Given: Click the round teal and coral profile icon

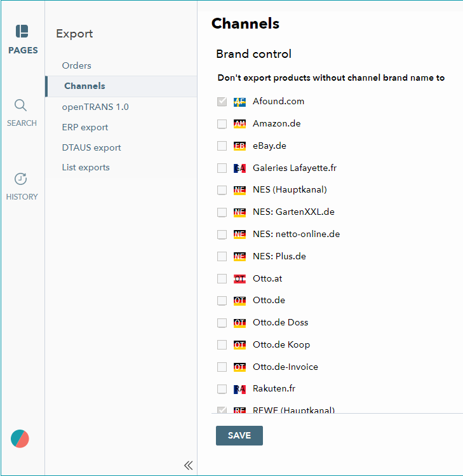Looking at the screenshot, I should pyautogui.click(x=20, y=439).
